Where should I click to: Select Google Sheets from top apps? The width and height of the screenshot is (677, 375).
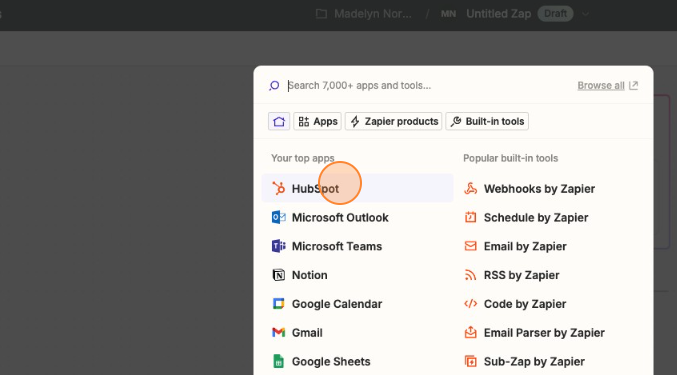[x=357, y=361]
